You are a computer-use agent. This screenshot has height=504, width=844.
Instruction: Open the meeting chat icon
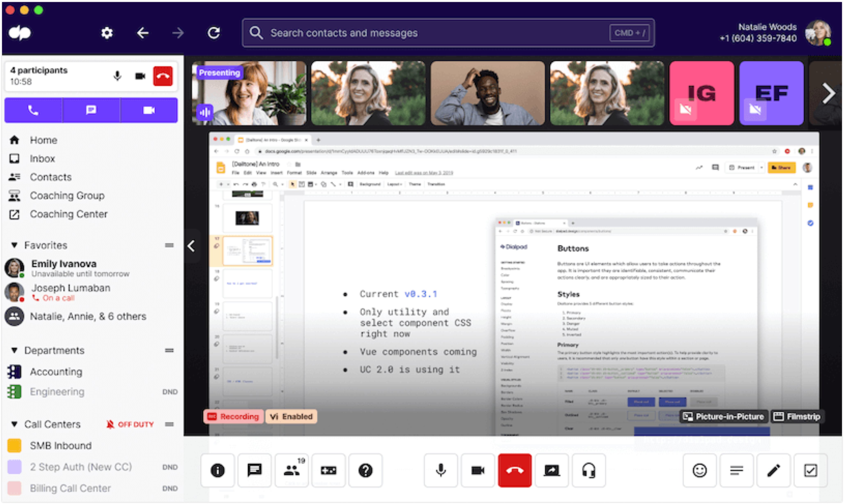(254, 470)
